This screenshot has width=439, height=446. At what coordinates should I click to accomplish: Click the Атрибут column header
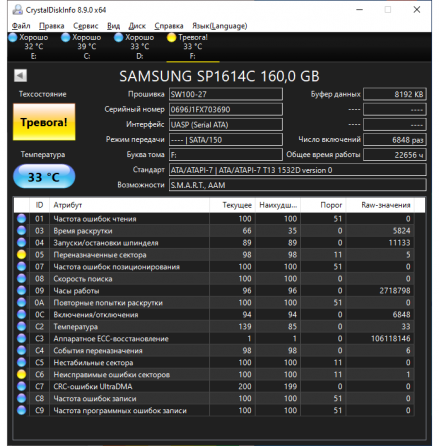click(x=129, y=205)
